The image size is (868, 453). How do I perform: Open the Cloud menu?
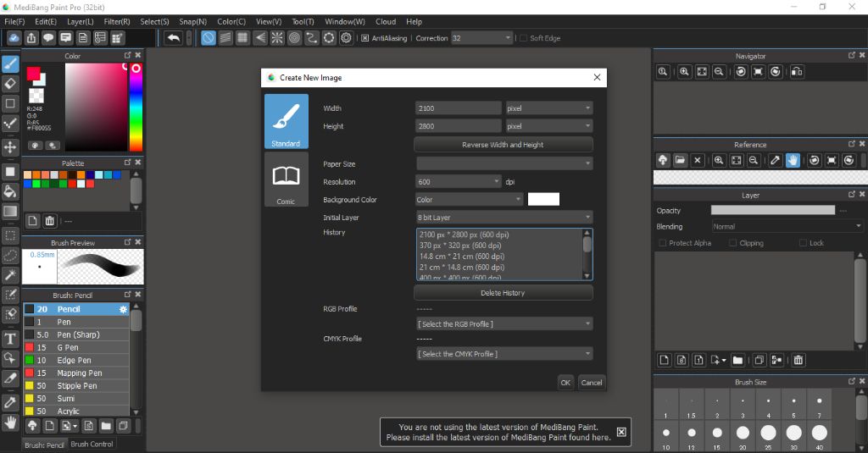click(386, 21)
